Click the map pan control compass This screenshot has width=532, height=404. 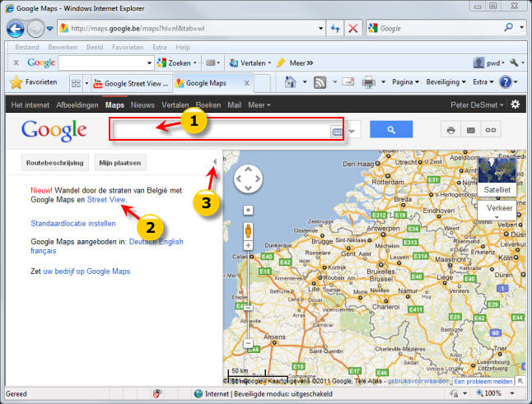[248, 179]
